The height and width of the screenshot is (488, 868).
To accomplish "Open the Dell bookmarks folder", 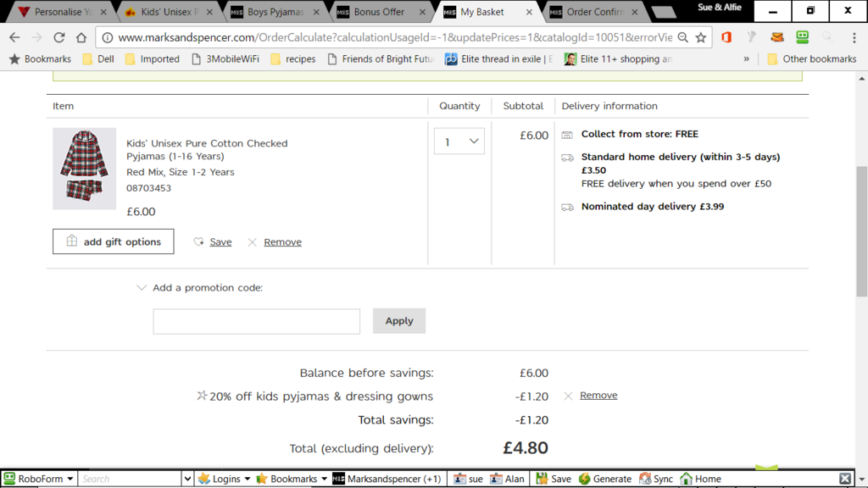I will click(x=98, y=58).
